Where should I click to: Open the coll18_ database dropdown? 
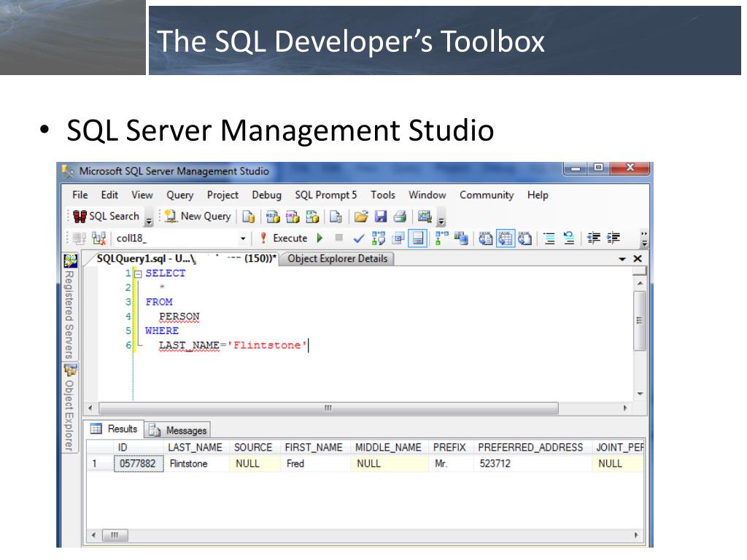pos(243,238)
